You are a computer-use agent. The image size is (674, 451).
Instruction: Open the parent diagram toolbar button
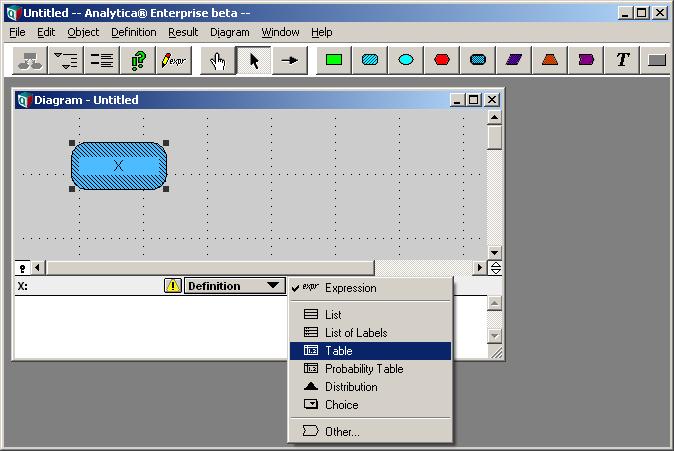click(30, 61)
